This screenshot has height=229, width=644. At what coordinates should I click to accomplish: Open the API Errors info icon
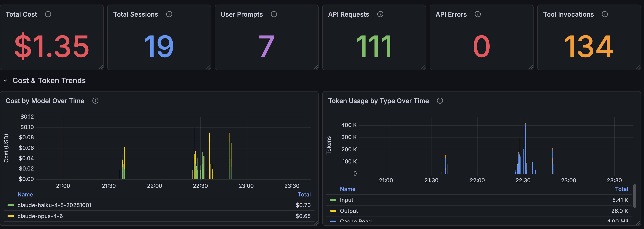click(478, 14)
